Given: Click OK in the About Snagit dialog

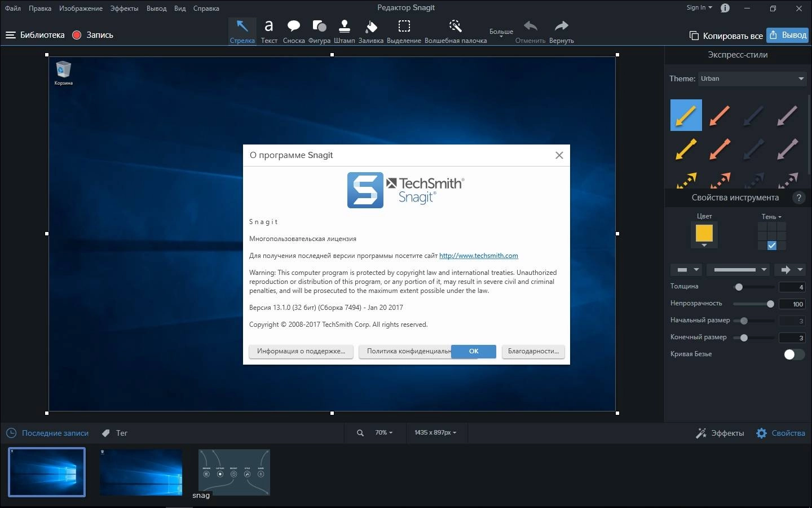Looking at the screenshot, I should (474, 351).
